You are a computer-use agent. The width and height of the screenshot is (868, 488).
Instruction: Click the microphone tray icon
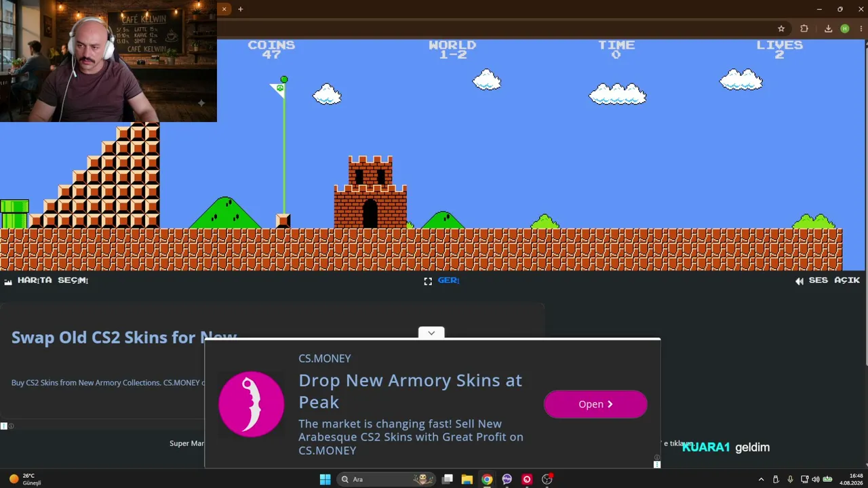(790, 479)
